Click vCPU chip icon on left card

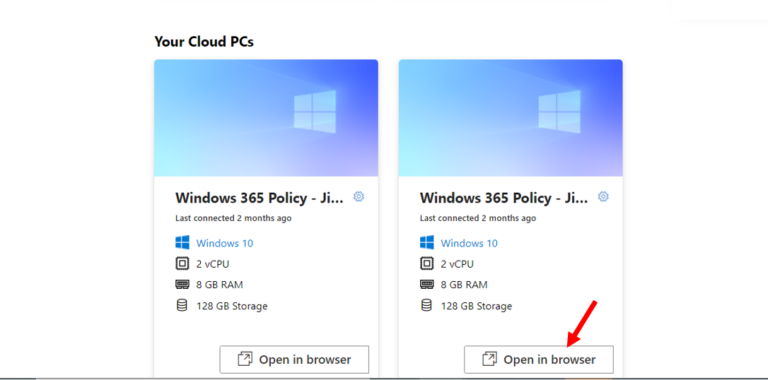click(x=182, y=264)
